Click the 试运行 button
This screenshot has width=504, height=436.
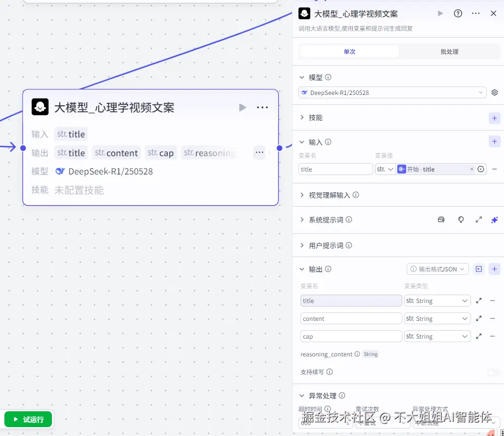[27, 419]
